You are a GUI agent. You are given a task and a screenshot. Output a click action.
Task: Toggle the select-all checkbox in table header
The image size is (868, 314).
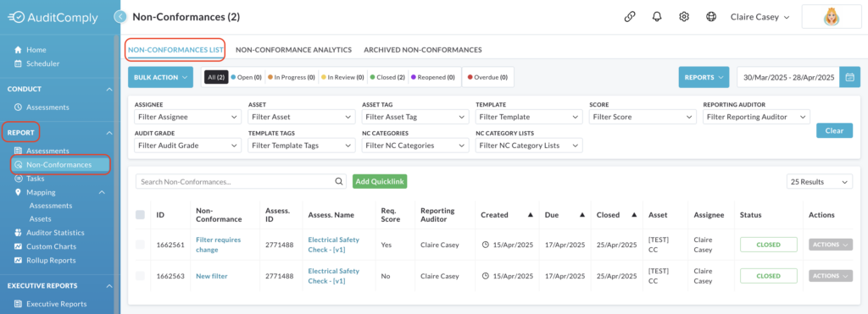[140, 214]
